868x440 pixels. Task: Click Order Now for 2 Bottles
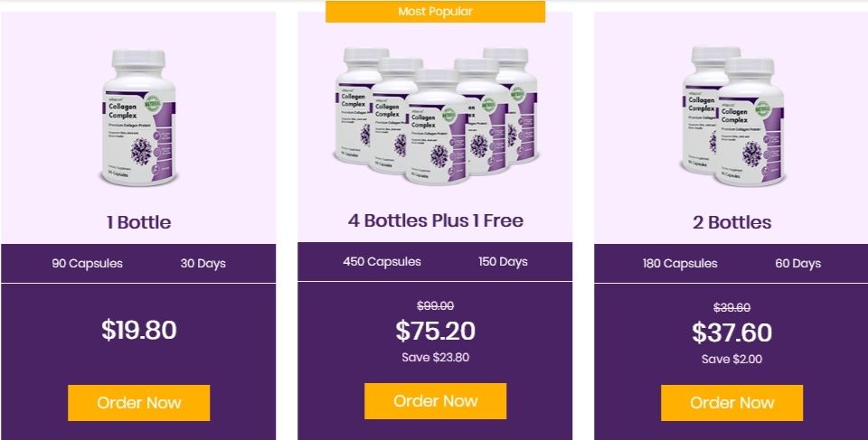tap(731, 402)
